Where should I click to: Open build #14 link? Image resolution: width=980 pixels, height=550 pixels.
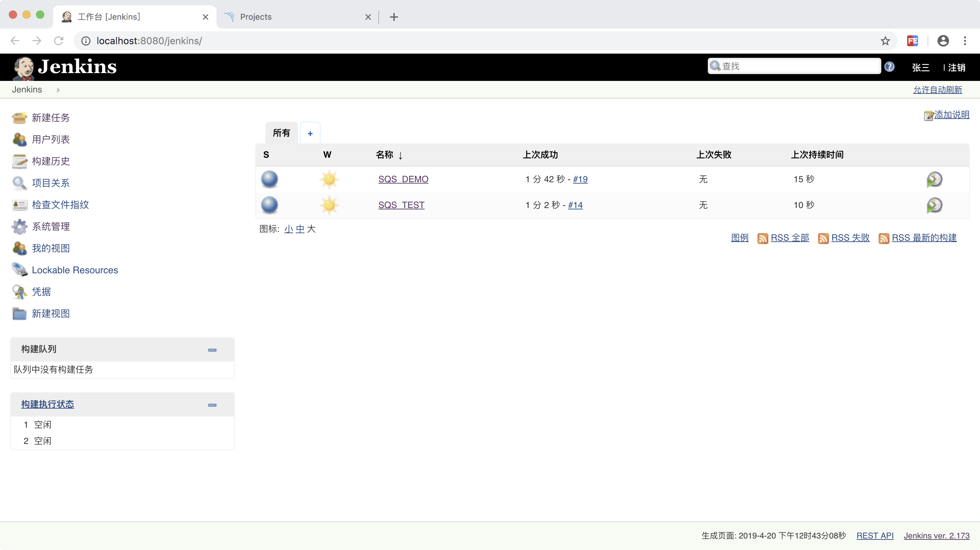point(575,205)
